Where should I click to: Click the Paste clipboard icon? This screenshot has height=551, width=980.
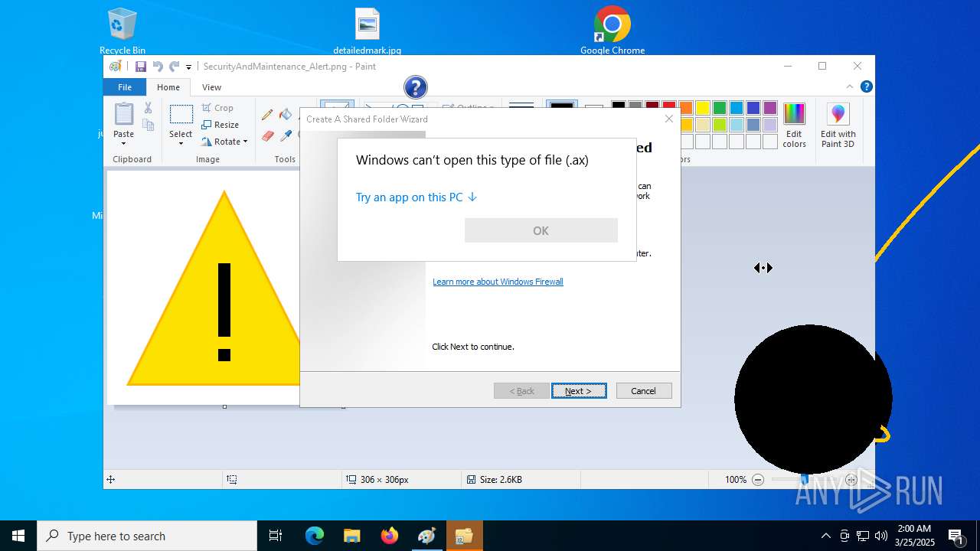[123, 114]
